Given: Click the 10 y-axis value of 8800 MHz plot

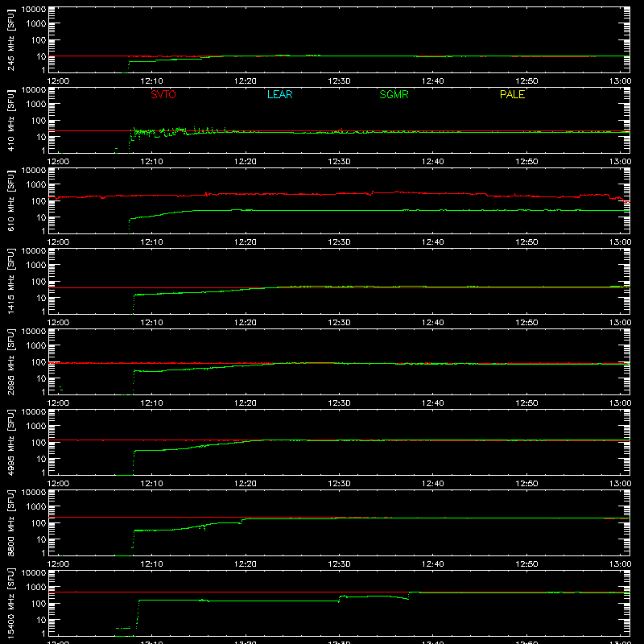Looking at the screenshot, I should (x=42, y=539).
